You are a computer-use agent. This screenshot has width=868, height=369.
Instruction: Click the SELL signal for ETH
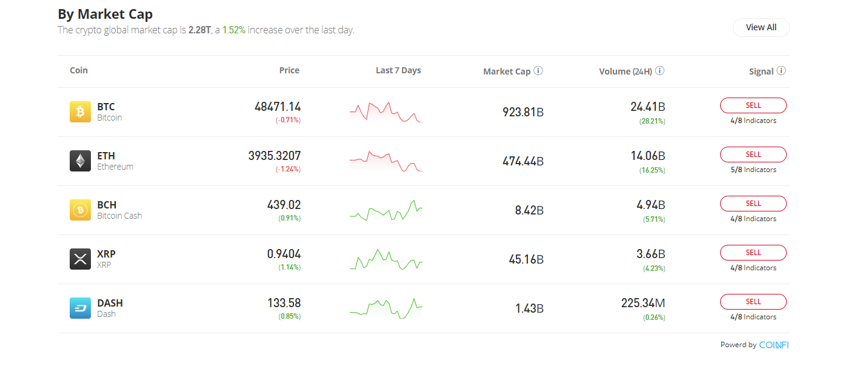click(753, 155)
